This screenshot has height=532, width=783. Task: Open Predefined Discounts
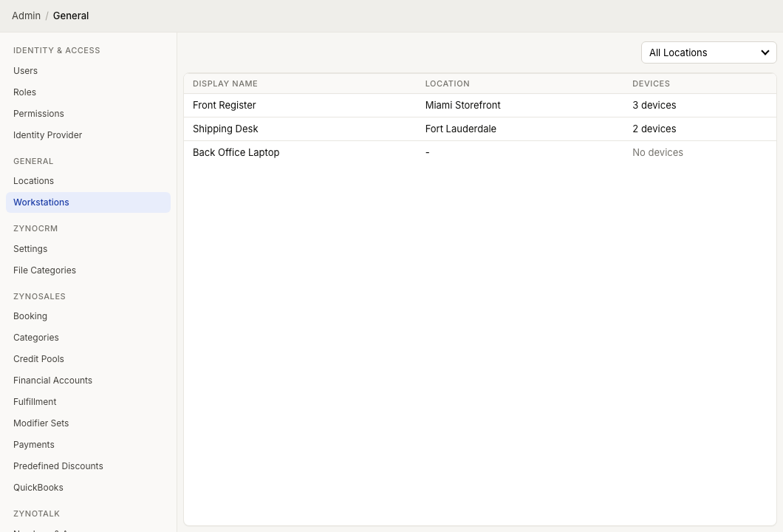point(88,466)
